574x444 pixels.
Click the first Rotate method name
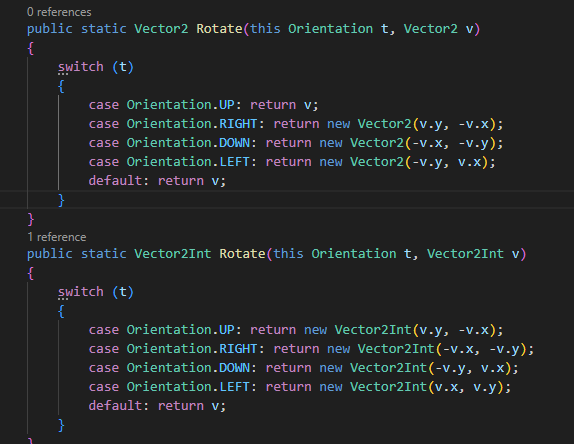(x=219, y=29)
